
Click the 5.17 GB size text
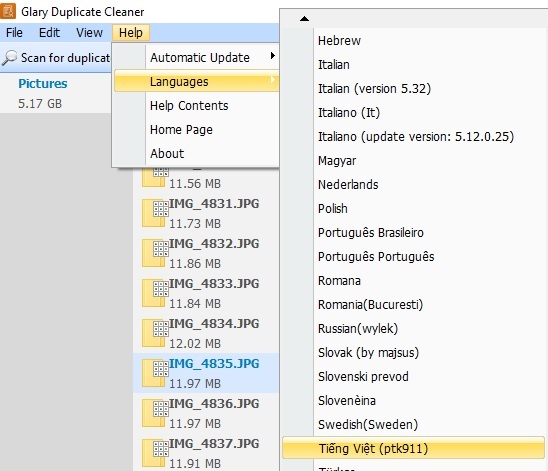coord(40,104)
